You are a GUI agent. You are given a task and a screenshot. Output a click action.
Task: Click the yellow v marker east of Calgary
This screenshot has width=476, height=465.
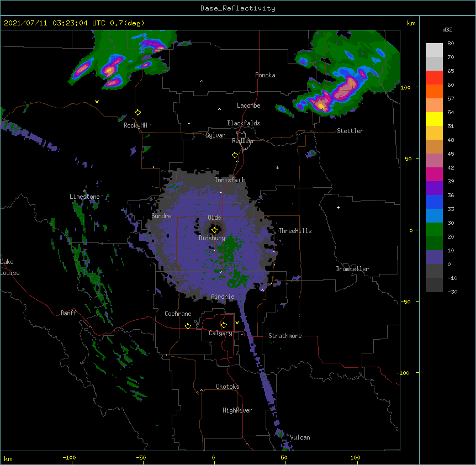[237, 323]
